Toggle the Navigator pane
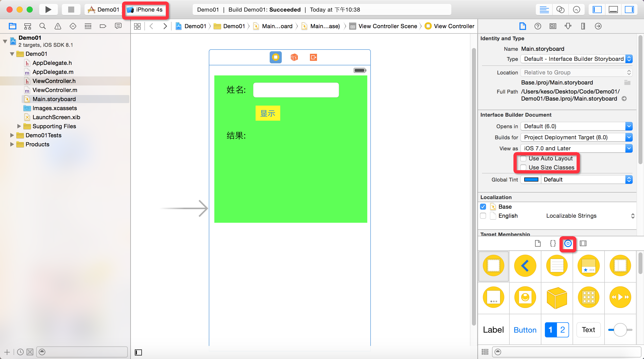Image resolution: width=644 pixels, height=359 pixels. 597,10
